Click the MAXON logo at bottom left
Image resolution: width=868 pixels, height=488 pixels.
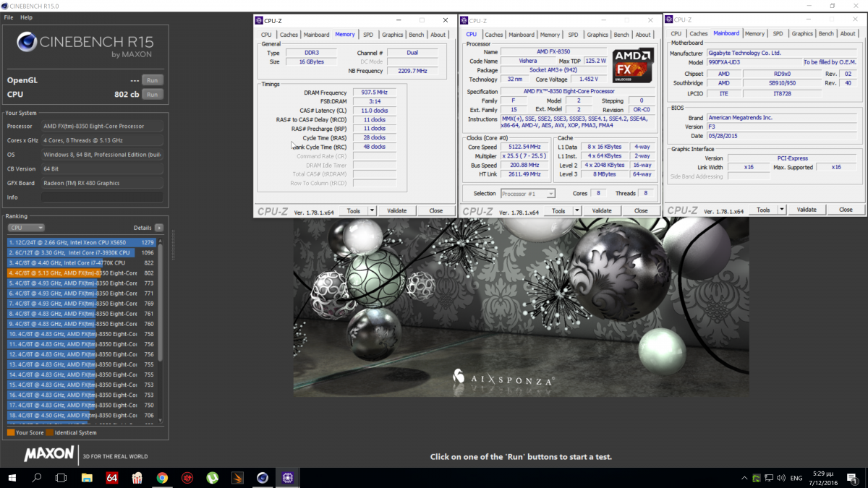coord(49,454)
